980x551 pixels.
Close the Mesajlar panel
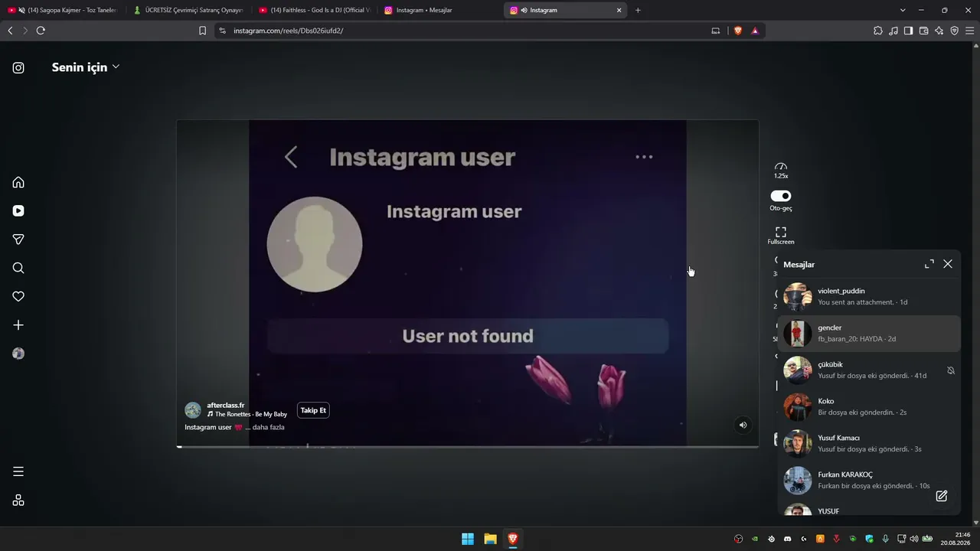(948, 264)
